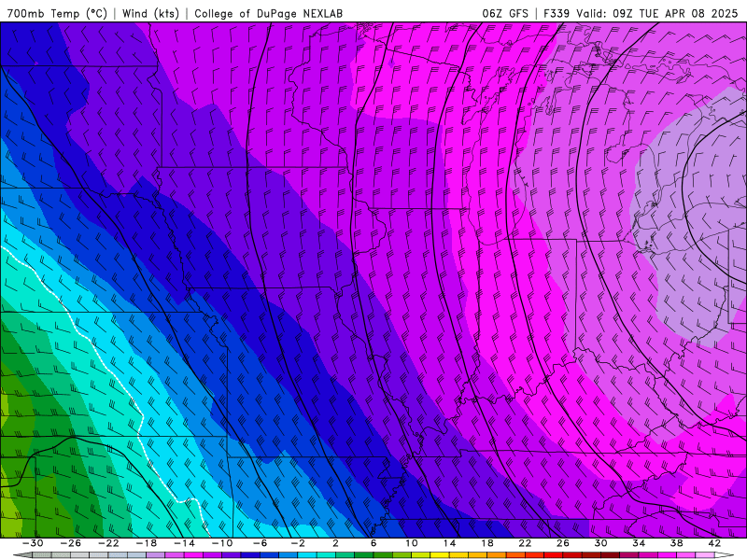Click 'Valid: 09Z TUE APR 08 2025' text
747x560 pixels.
657,13
